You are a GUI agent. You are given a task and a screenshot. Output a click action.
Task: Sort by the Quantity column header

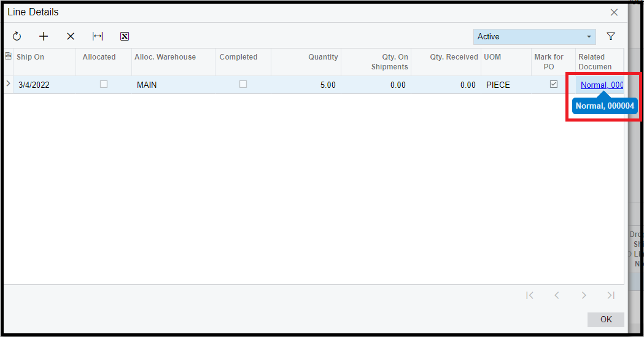click(323, 57)
